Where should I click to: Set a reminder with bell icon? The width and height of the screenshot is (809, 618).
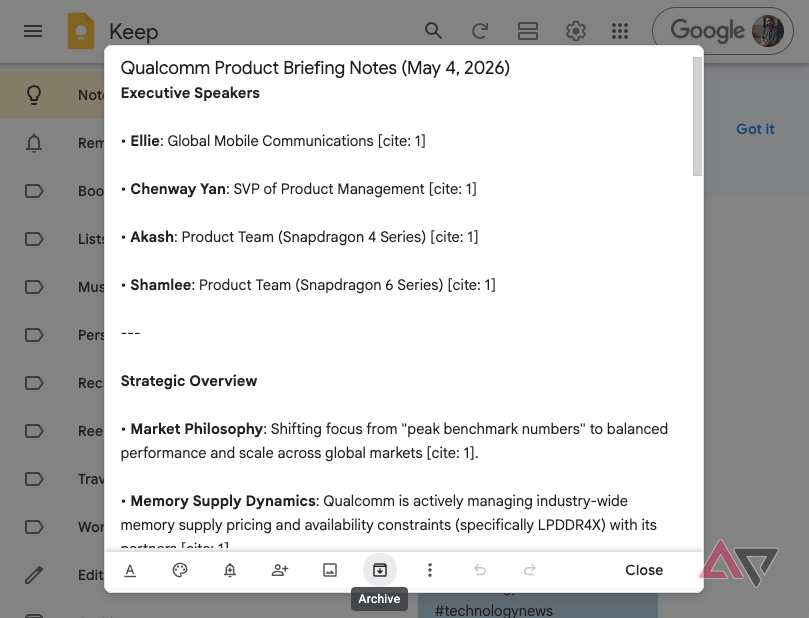230,570
